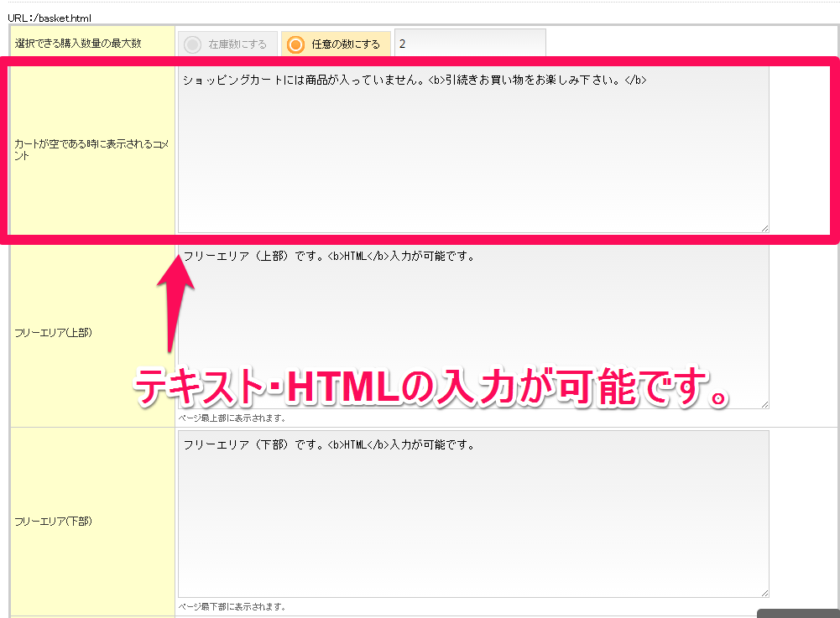Click the ページ最下部に表示されます hint text

point(232,606)
